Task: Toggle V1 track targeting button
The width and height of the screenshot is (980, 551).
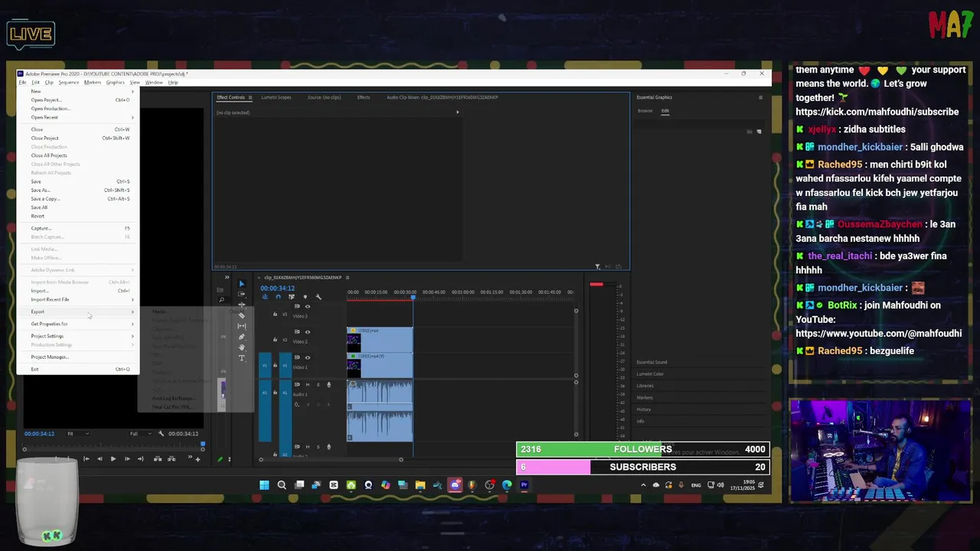Action: (284, 367)
